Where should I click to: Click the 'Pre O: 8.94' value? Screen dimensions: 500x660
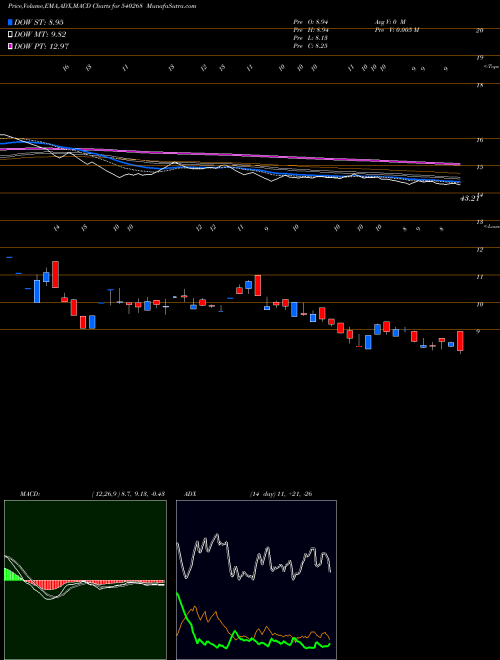point(311,22)
